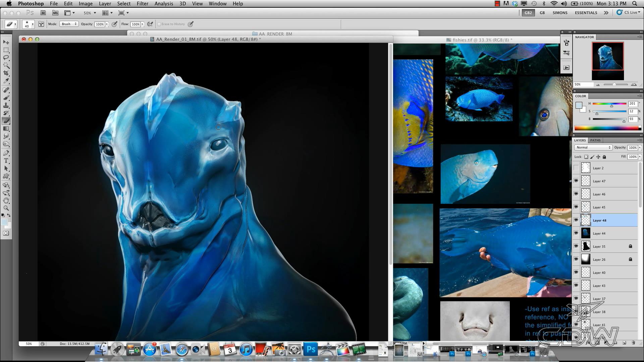Select the Pen tool
The width and height of the screenshot is (644, 362).
click(x=6, y=153)
